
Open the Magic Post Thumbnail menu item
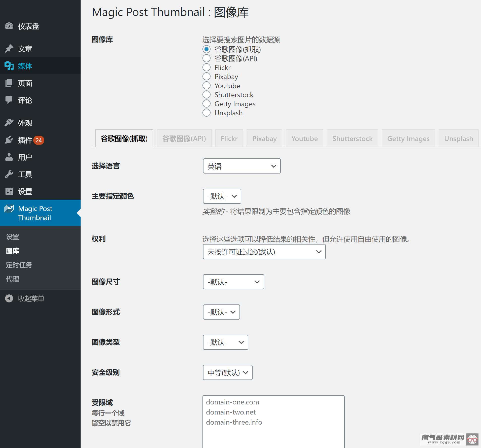tap(40, 213)
